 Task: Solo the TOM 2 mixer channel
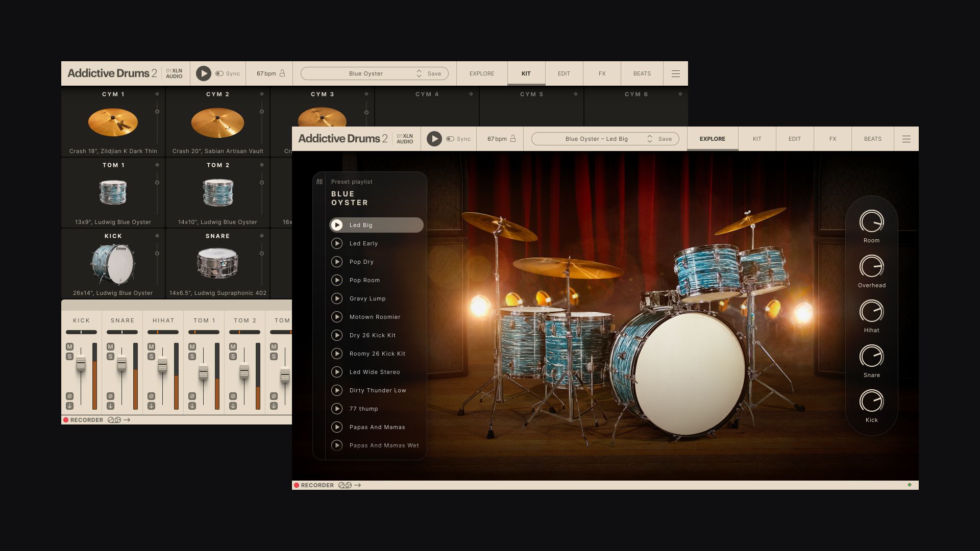233,357
